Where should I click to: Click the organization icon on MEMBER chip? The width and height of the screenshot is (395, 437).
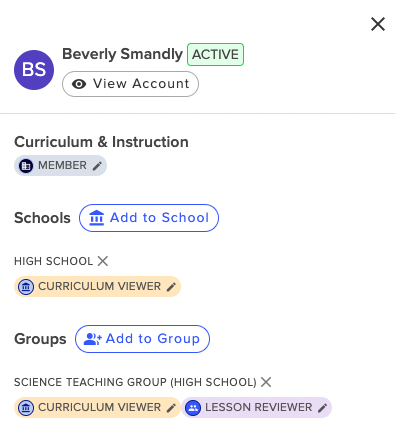tap(26, 166)
